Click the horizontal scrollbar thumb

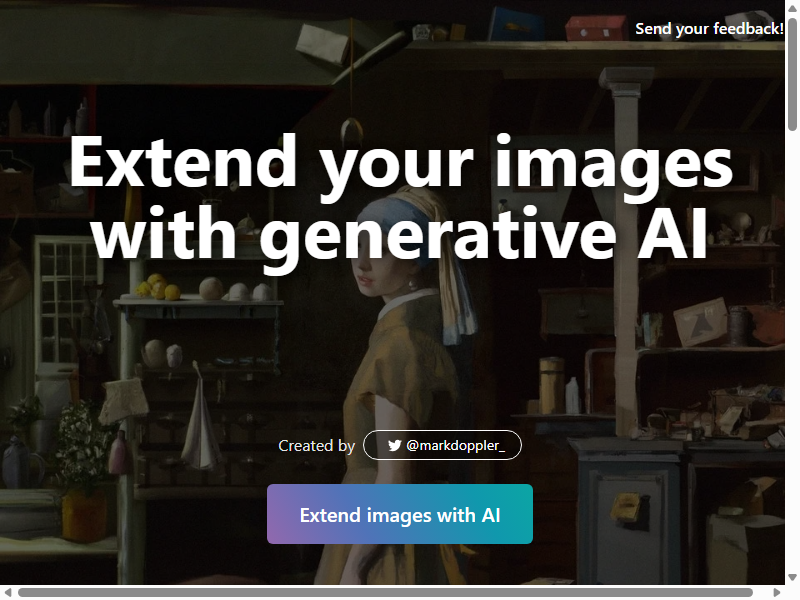pyautogui.click(x=385, y=592)
